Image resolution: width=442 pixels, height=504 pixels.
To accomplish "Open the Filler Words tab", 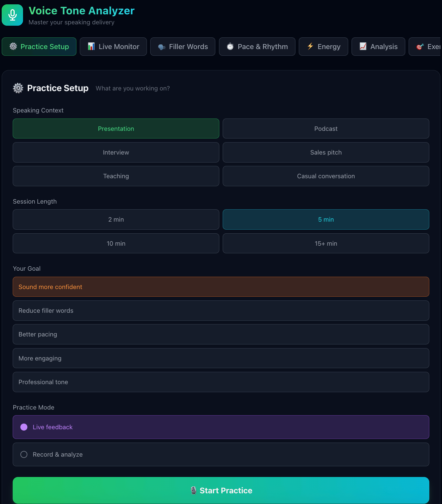I will pyautogui.click(x=183, y=47).
